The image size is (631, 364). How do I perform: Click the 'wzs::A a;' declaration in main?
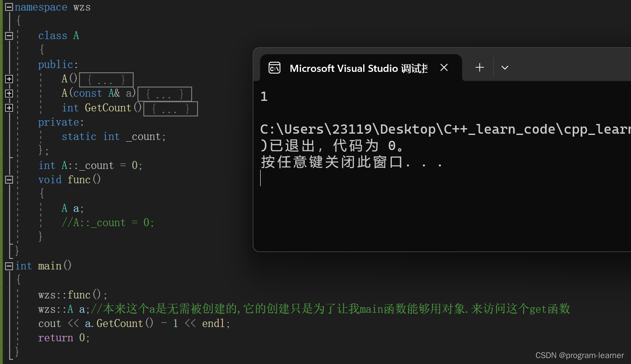[64, 309]
